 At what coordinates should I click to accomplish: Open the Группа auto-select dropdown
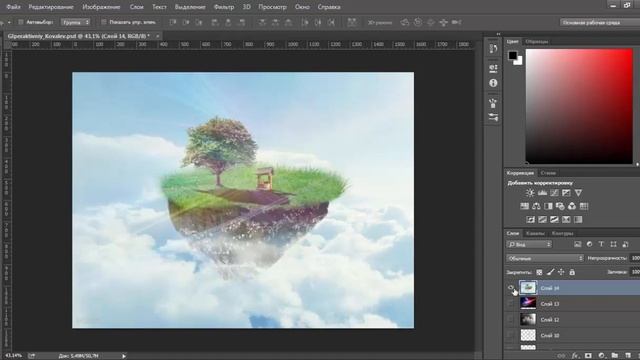(76, 22)
